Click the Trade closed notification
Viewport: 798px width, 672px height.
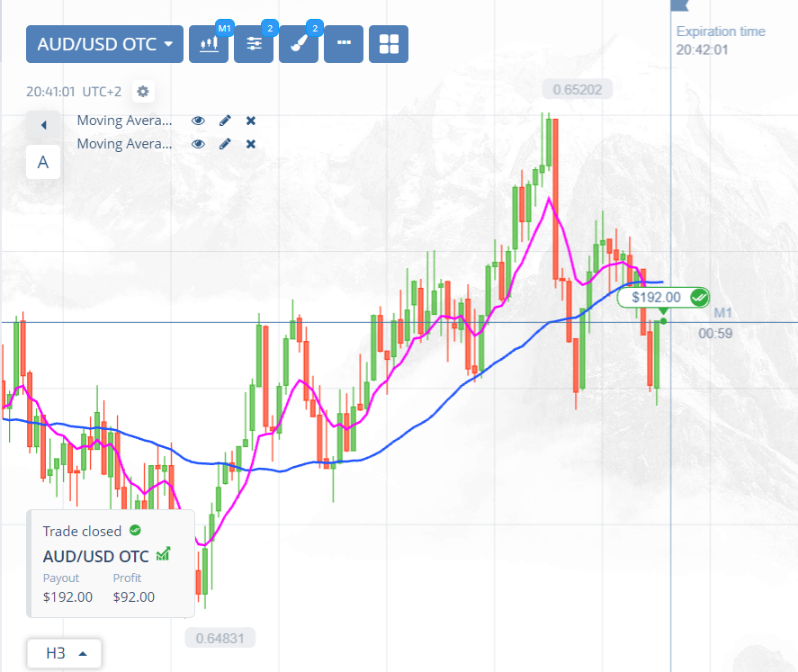111,564
